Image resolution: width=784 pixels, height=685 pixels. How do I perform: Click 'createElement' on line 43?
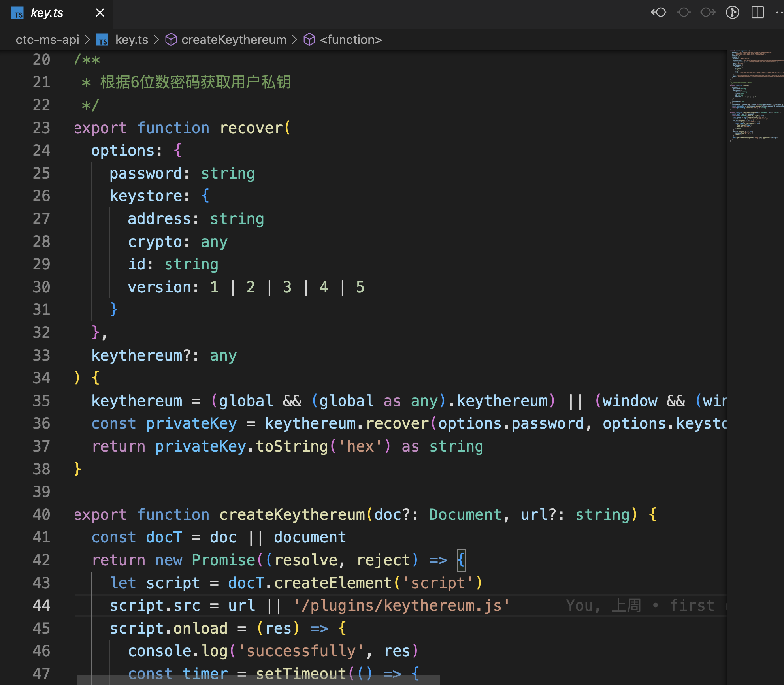[x=333, y=583]
